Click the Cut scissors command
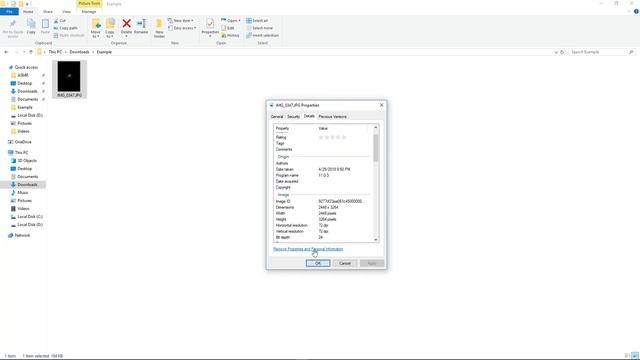 [60, 20]
